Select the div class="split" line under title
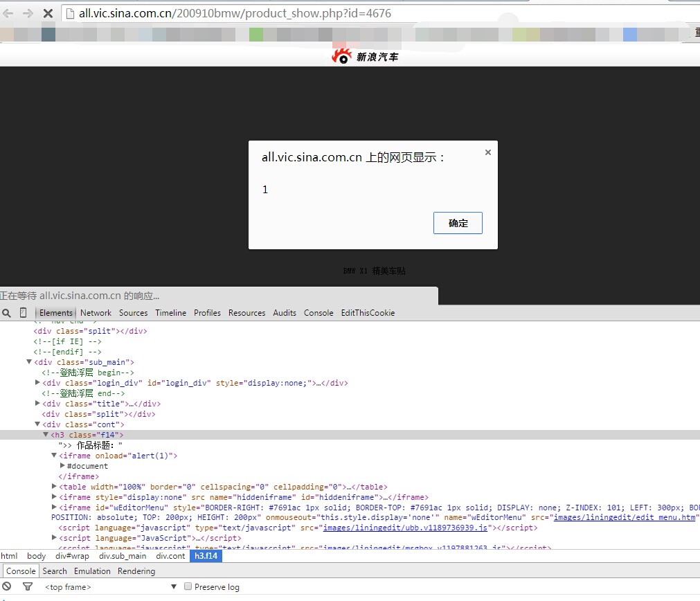Screen dimensions: 700x601 [98, 414]
